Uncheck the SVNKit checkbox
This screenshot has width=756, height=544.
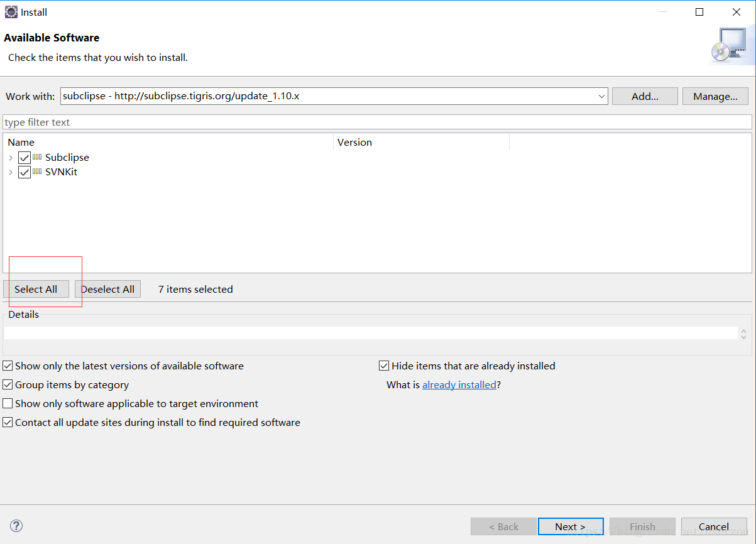point(25,172)
